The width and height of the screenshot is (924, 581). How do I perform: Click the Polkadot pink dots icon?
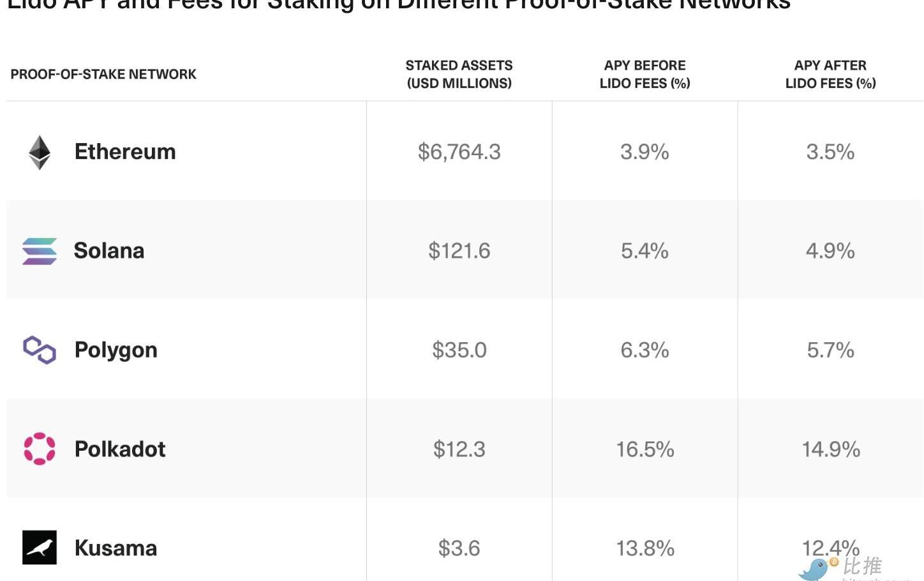click(40, 449)
